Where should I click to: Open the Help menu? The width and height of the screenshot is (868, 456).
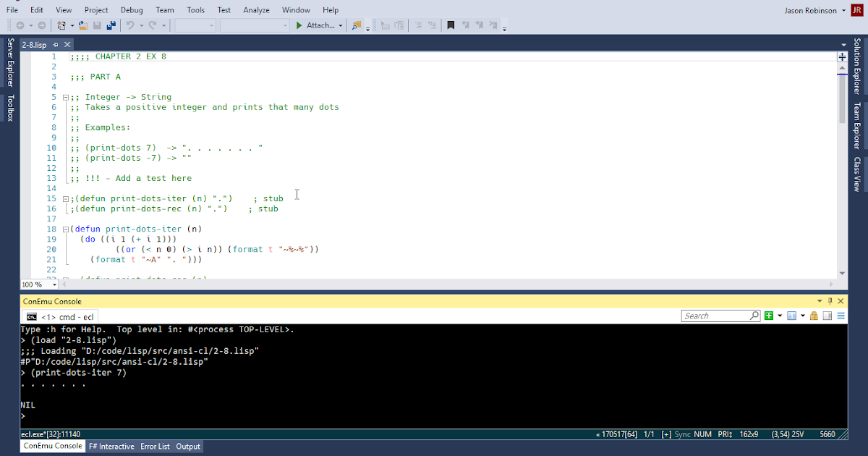[331, 10]
